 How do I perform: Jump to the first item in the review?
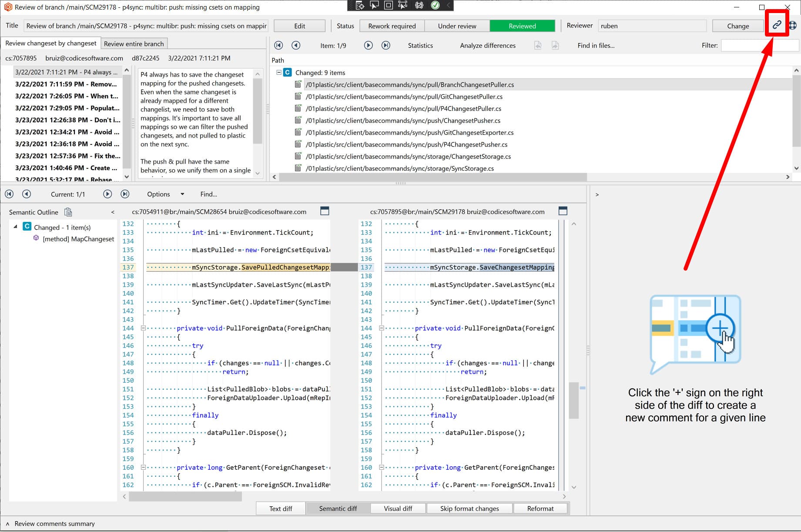[278, 45]
